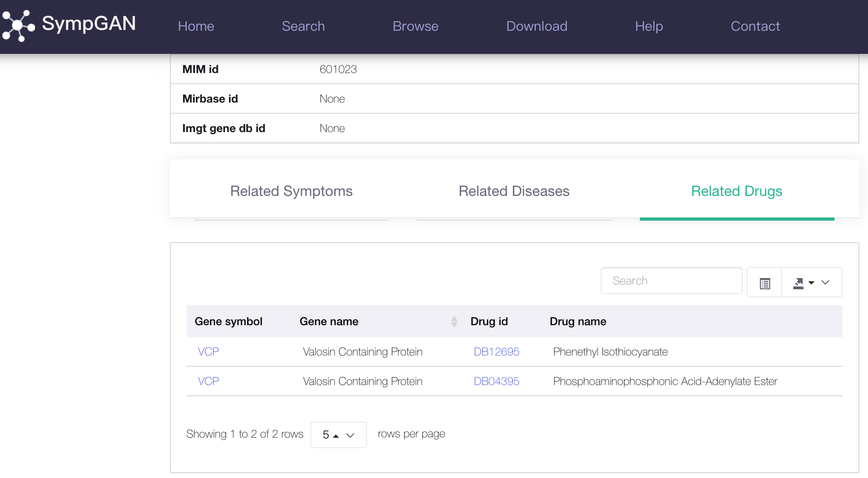Open the Help page
Screen dimensions: 868x478
[x=649, y=26]
